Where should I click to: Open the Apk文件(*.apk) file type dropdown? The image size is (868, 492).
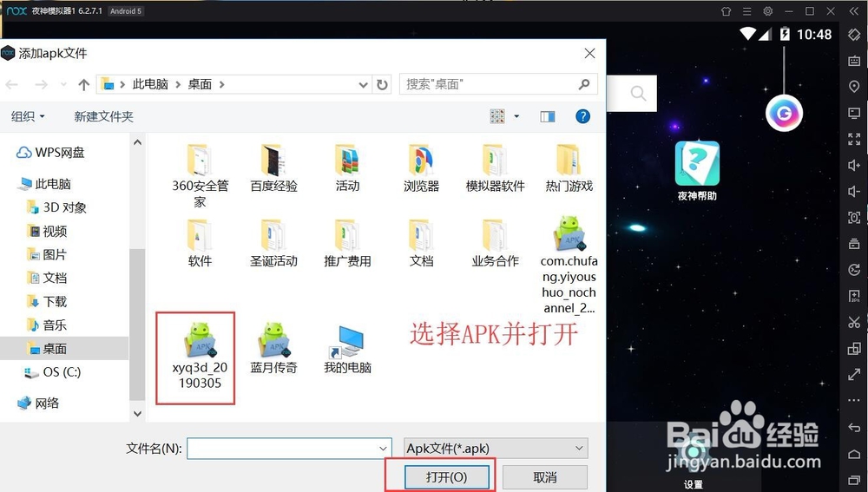coord(496,449)
